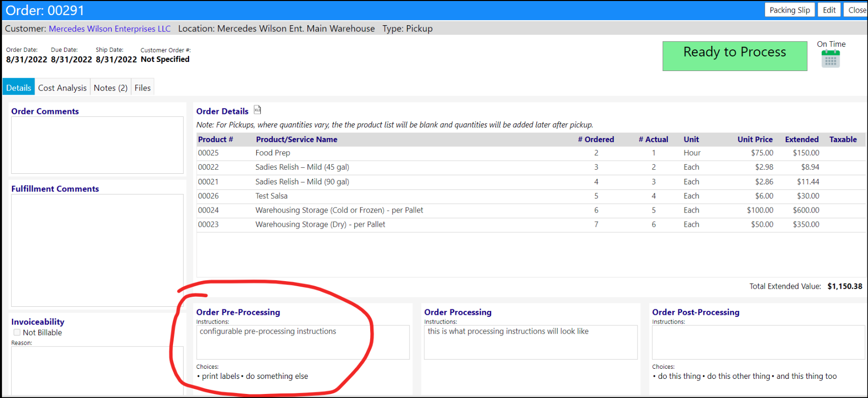Click the Order Processing instructions box

pyautogui.click(x=531, y=342)
